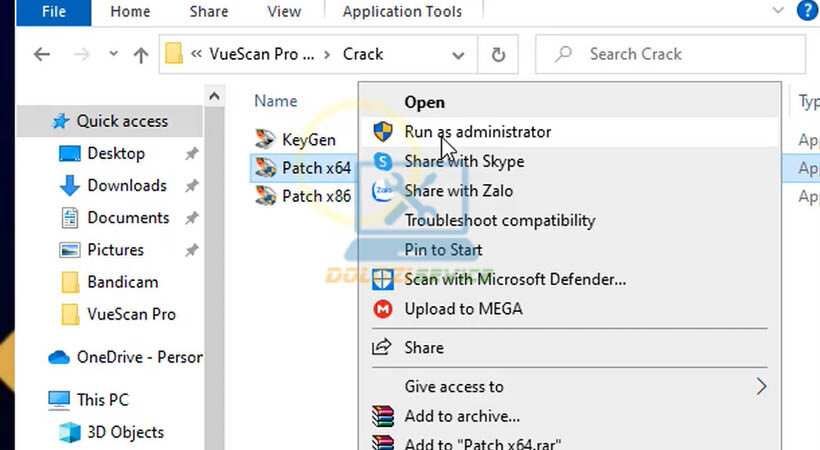Collapse the Quick access tree node
This screenshot has height=450, width=820.
(34, 121)
